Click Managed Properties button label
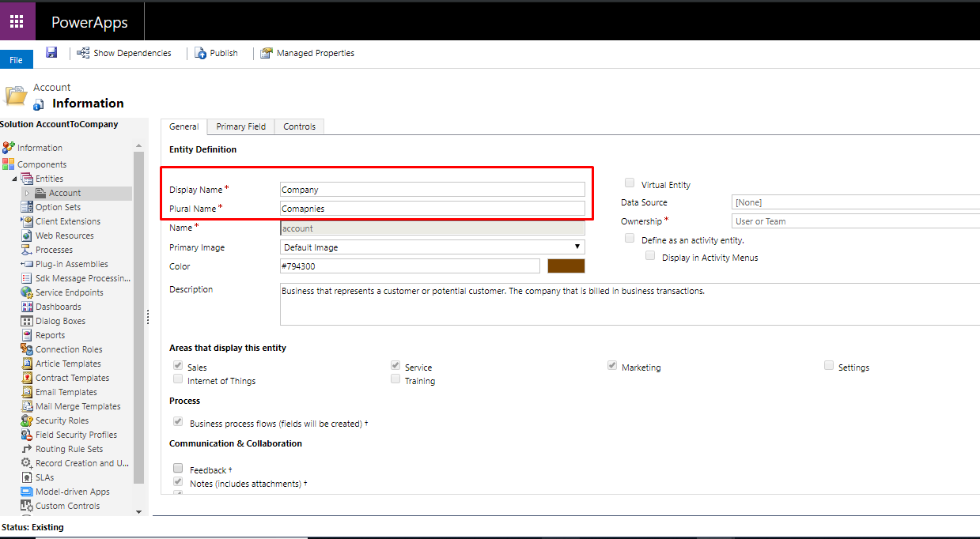Screen dimensions: 980x539 (x=316, y=53)
